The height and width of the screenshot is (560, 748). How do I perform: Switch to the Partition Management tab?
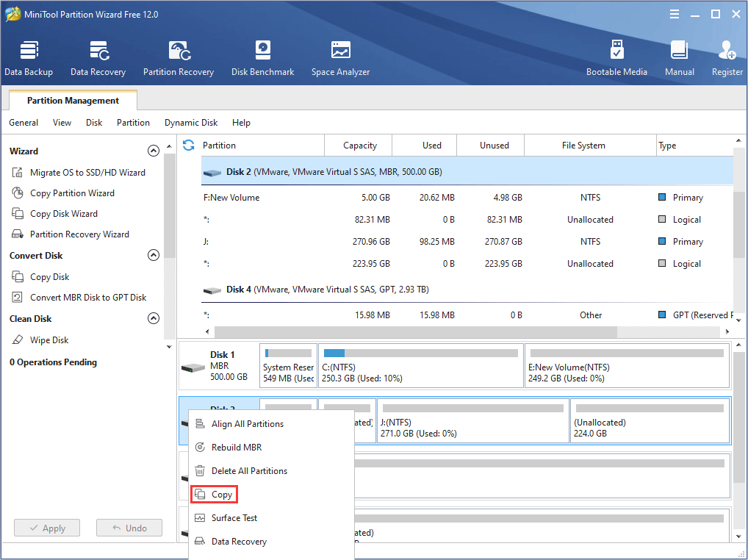(x=72, y=100)
